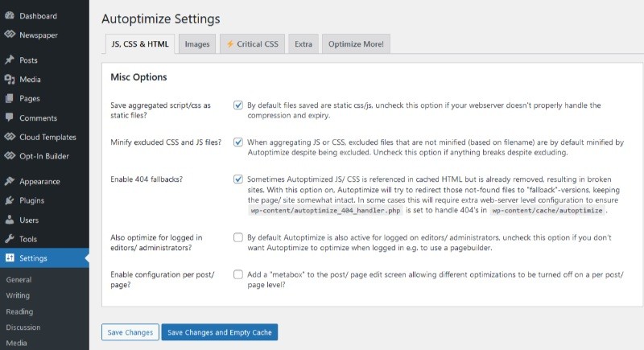Click the Save Changes button
The image size is (644, 350).
(x=130, y=332)
